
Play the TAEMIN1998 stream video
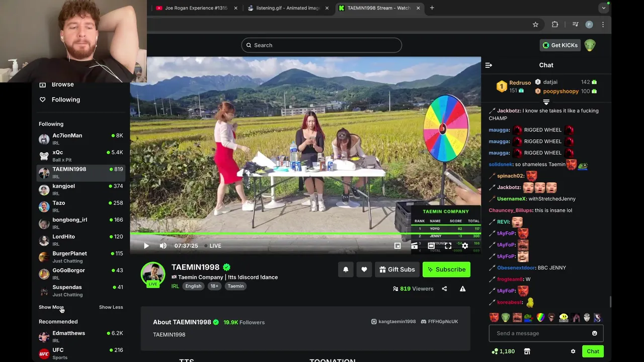(146, 246)
